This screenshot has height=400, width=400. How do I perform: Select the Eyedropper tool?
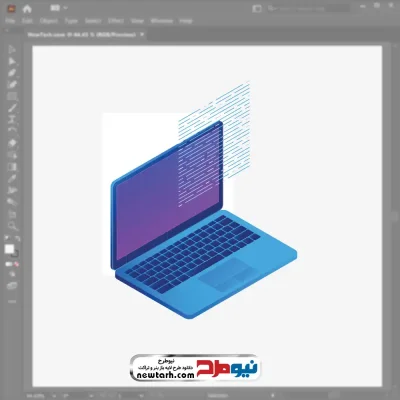point(12,179)
